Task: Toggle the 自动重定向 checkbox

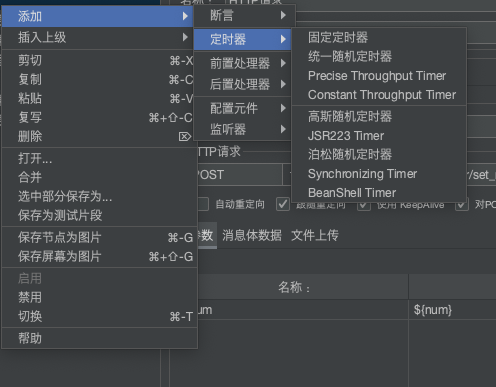Action: [203, 204]
